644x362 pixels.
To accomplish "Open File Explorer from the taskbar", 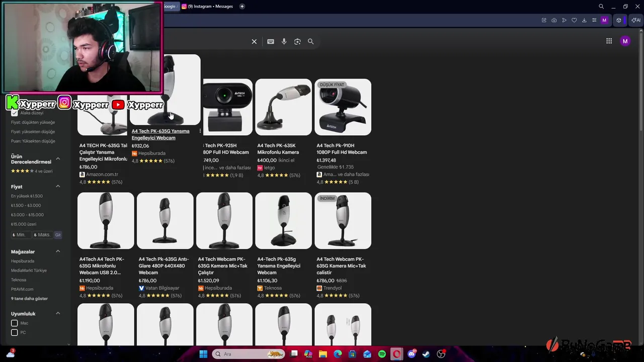I will (323, 354).
